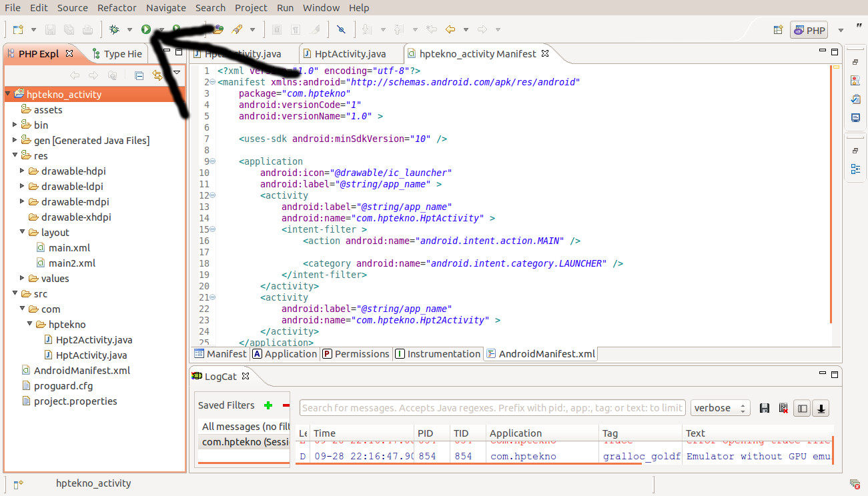Collapse the hptekno_activity project node
This screenshot has width=868, height=496.
click(8, 94)
